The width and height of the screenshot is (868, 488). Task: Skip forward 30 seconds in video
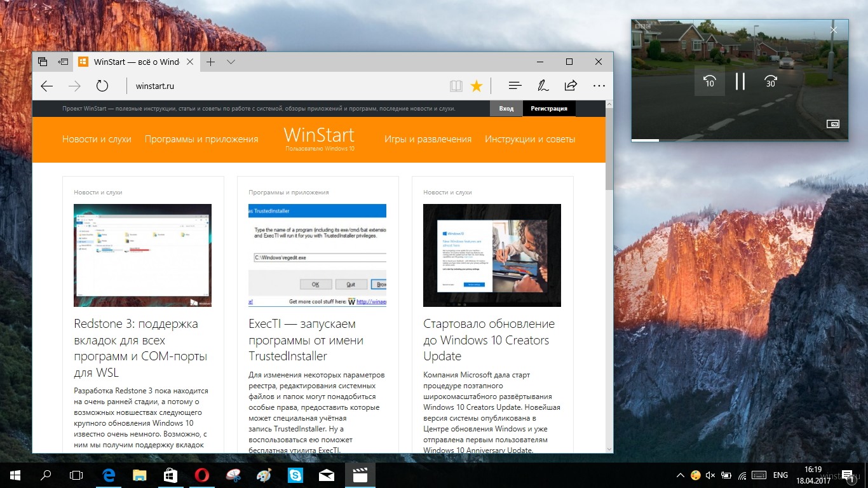click(x=770, y=81)
